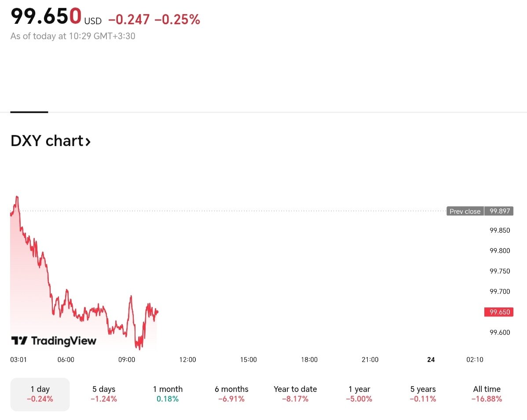
Task: Click the peak of the red price line
Action: click(17, 197)
